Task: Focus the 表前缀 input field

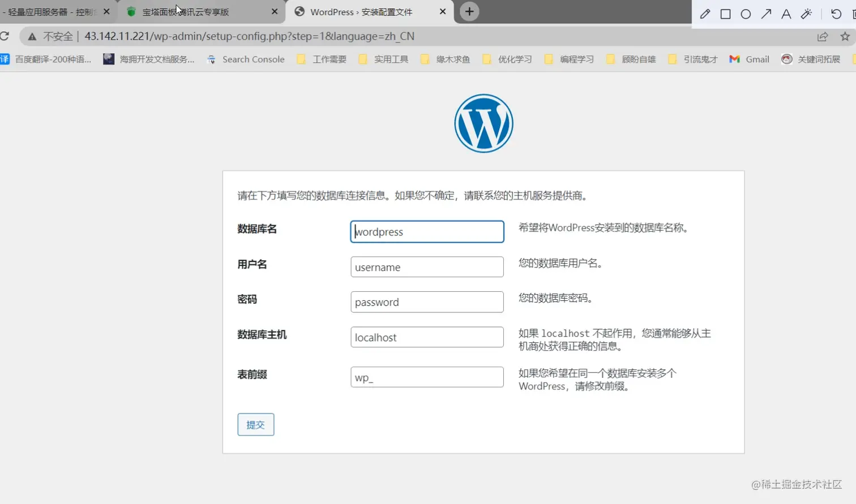Action: click(x=427, y=377)
